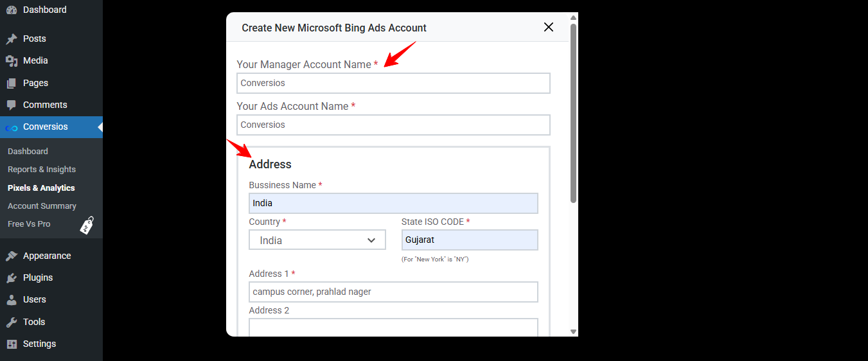Open the Conversios menu item
The width and height of the screenshot is (868, 361).
click(x=51, y=127)
